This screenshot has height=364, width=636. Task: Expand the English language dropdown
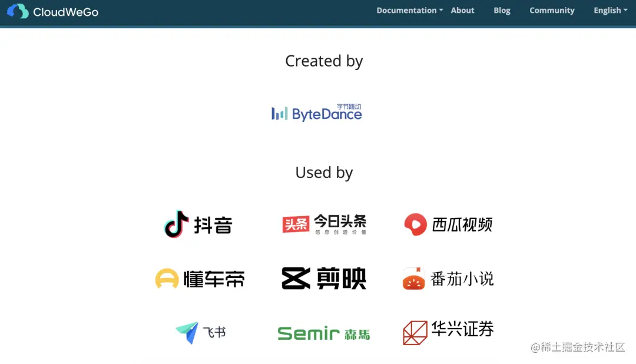click(611, 11)
